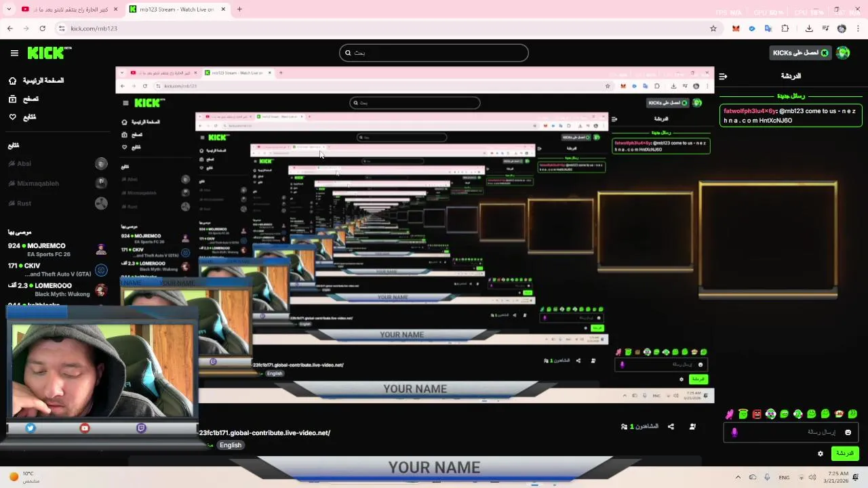The height and width of the screenshot is (488, 868).
Task: Open the تصفح browse section
Action: point(24,99)
